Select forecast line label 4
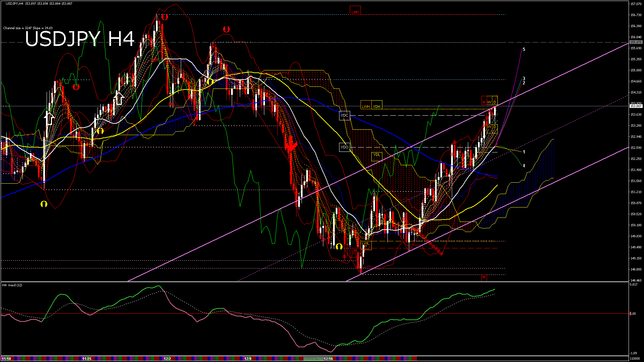This screenshot has height=362, width=644. coord(524,166)
